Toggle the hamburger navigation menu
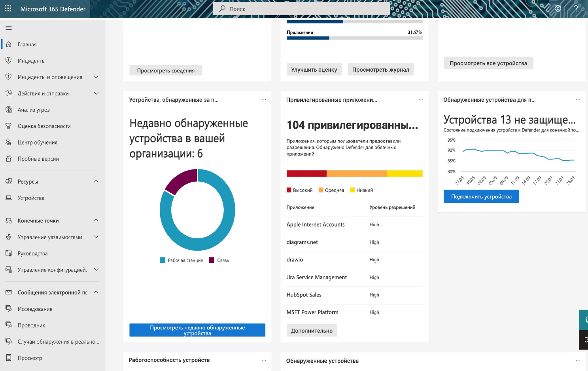The width and height of the screenshot is (588, 371). (x=9, y=28)
